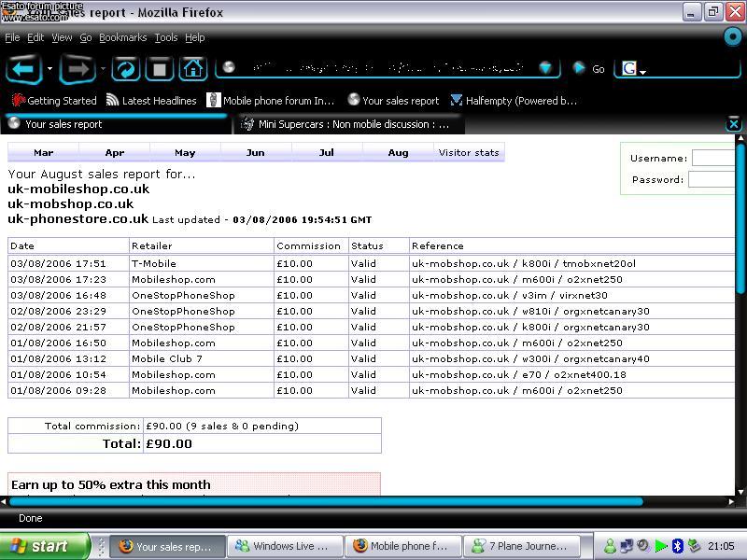Expand the address bar URL dropdown
Viewport: 747px width, 560px height.
click(545, 68)
